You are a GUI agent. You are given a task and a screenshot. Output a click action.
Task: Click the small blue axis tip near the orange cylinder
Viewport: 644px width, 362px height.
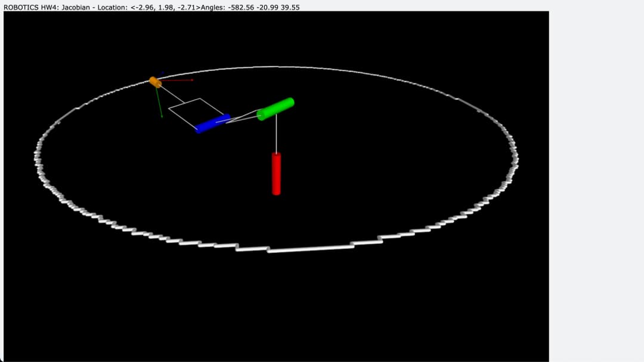pos(163,73)
